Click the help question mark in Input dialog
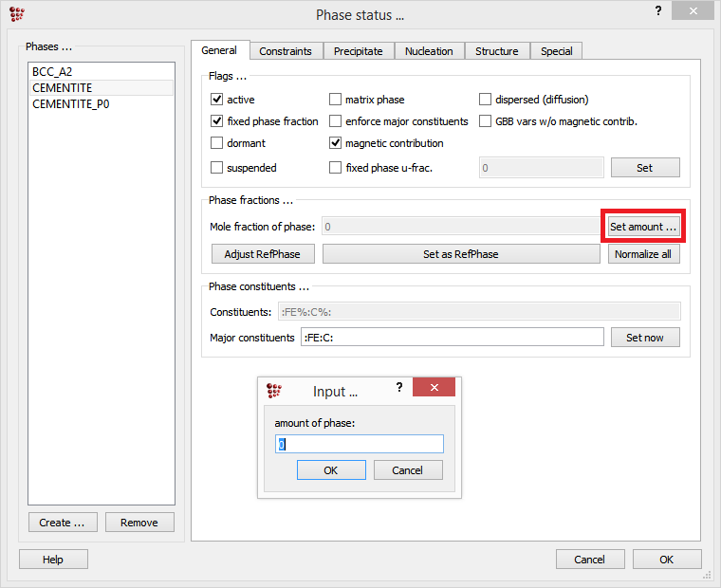The width and height of the screenshot is (721, 588). [x=399, y=388]
